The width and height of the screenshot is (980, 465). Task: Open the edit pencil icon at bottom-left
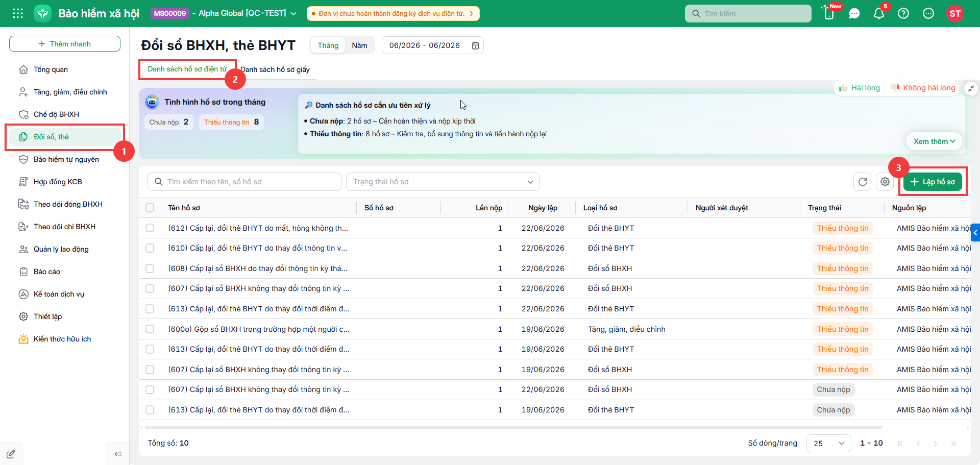tap(11, 454)
